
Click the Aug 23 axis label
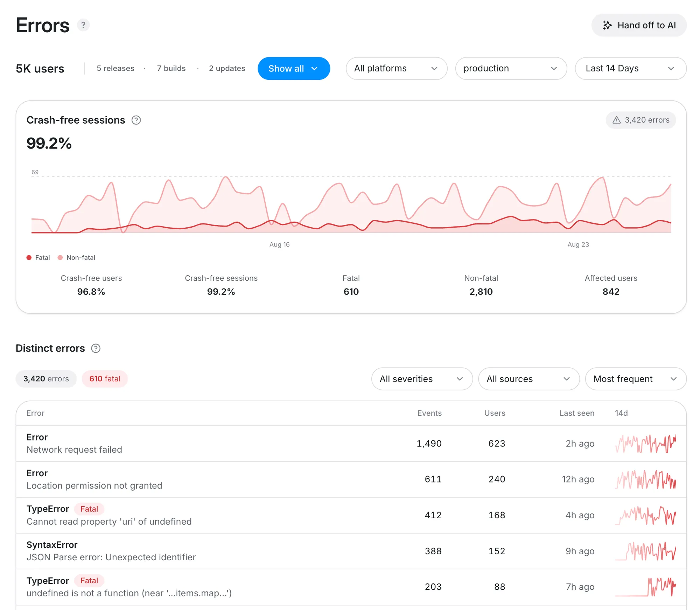[578, 245]
